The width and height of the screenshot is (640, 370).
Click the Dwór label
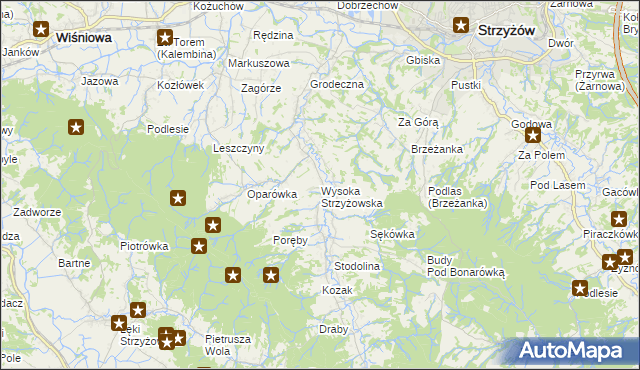pyautogui.click(x=561, y=43)
